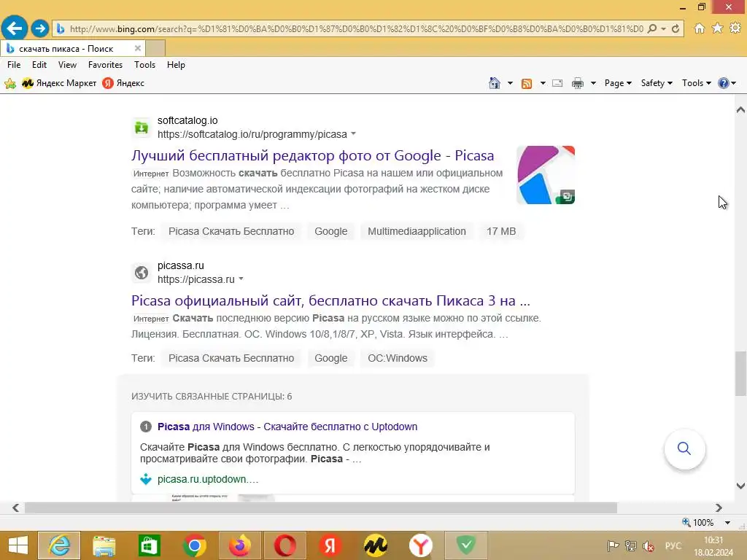Click the network tray icon
Viewport: 747px width, 560px height.
point(631,545)
